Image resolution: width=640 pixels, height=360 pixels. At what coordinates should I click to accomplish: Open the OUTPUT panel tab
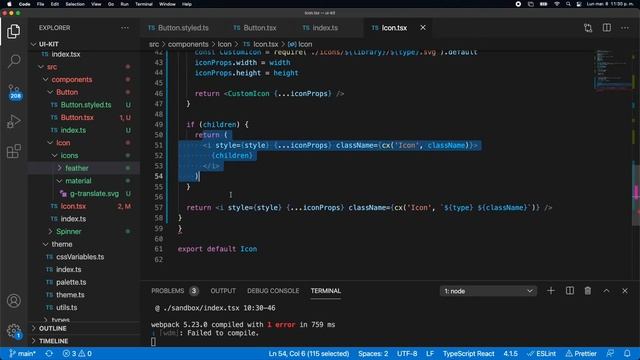tap(223, 291)
